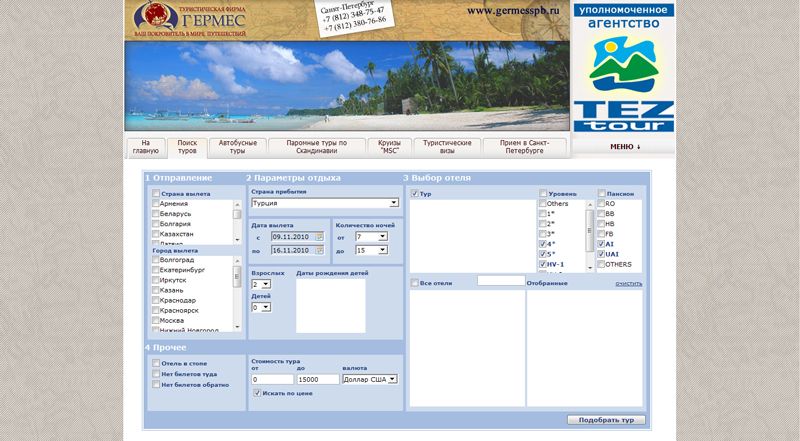Uncheck Искать по цене checkbox
This screenshot has width=800, height=441.
coord(257,393)
